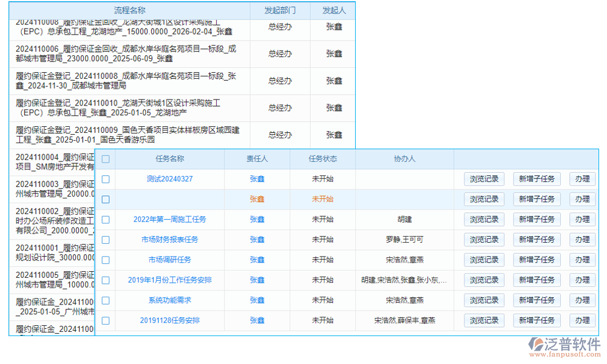
Task: Click 新增子任务 for 20191128任务安排
Action: pyautogui.click(x=537, y=320)
